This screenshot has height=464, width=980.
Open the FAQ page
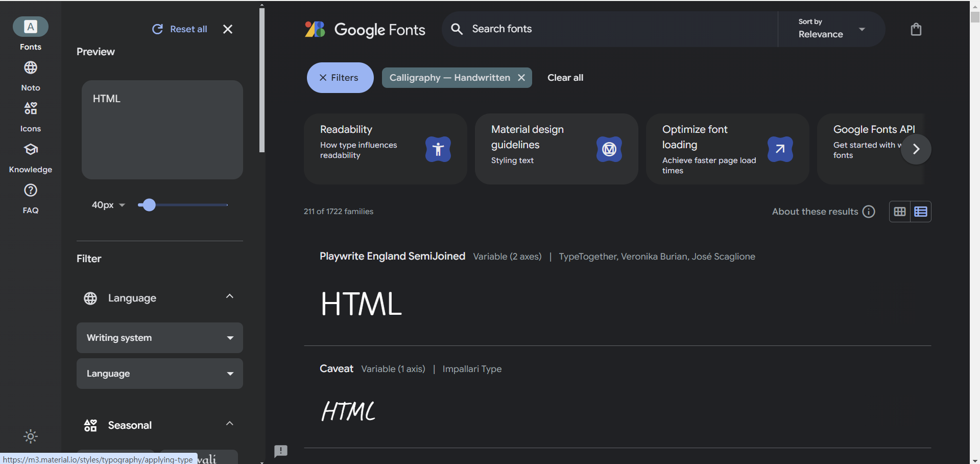30,196
